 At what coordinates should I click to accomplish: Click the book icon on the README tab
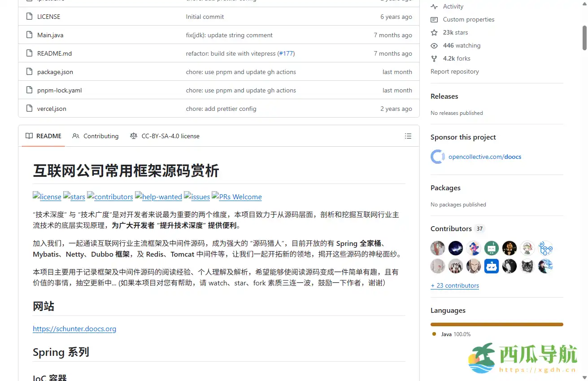29,136
